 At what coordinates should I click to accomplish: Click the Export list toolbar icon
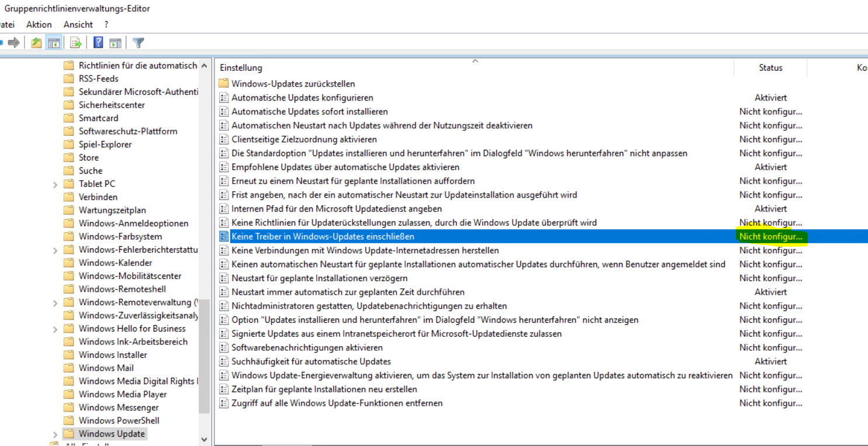76,43
